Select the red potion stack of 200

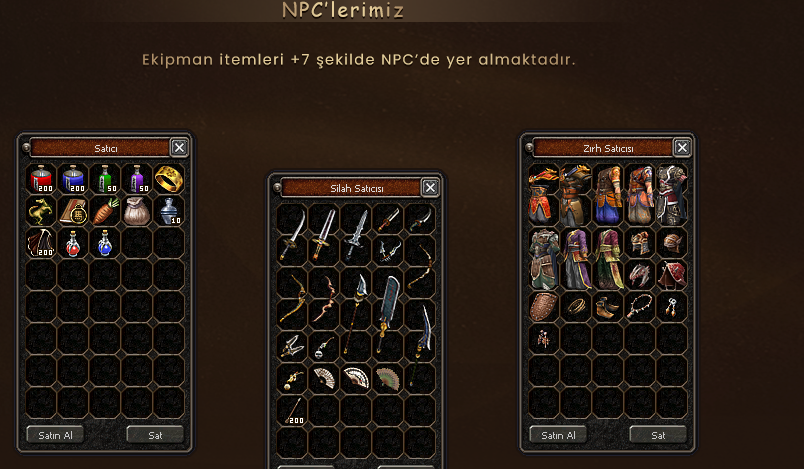41,179
